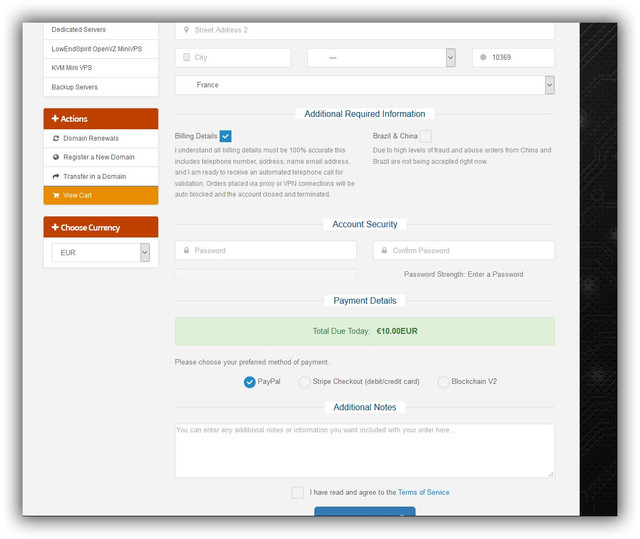Open Dedicated Servers category
This screenshot has width=640, height=539.
pyautogui.click(x=101, y=31)
